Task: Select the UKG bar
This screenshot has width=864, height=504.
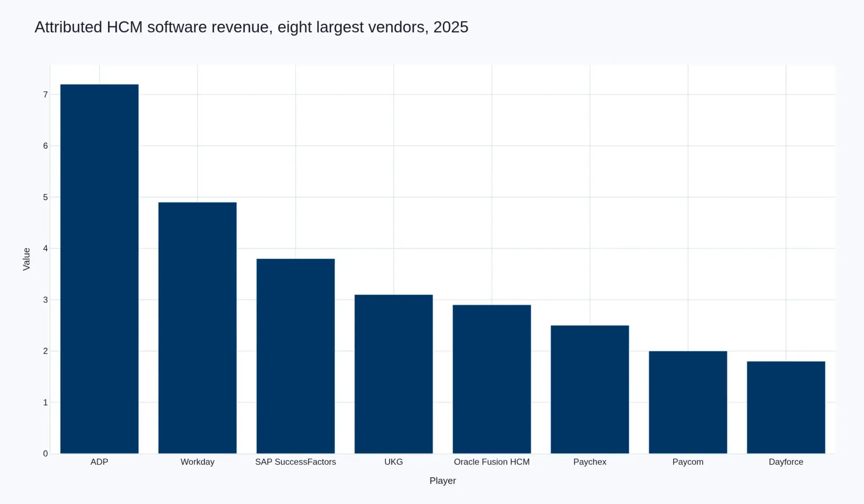Action: (x=394, y=374)
